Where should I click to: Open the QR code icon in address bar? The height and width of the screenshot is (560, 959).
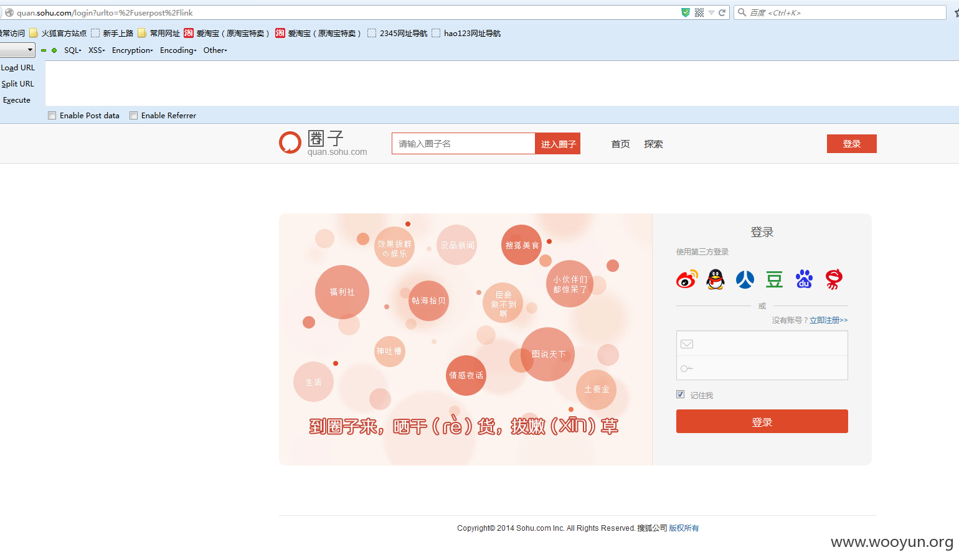click(x=699, y=12)
